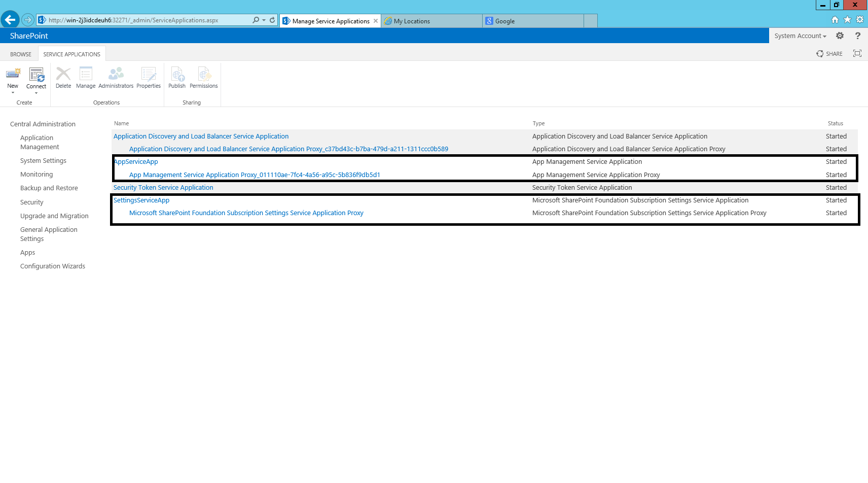
Task: Click the browser Back arrow button
Action: coord(10,20)
